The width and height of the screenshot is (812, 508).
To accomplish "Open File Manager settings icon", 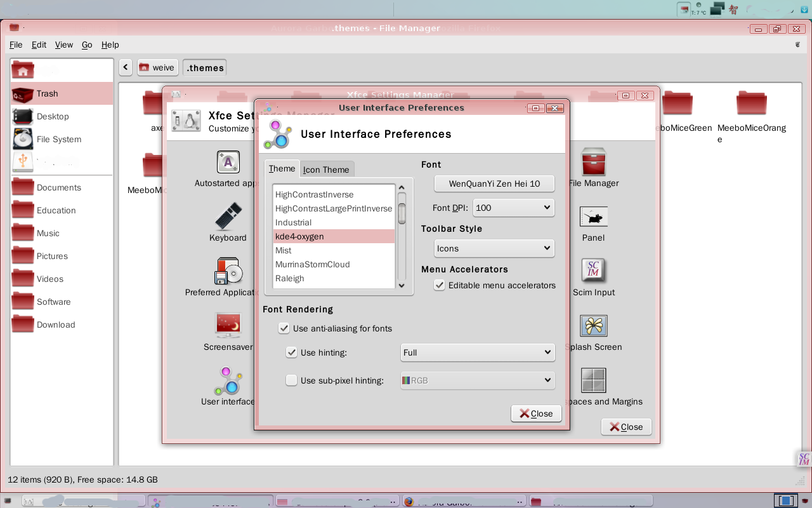I will (x=594, y=162).
